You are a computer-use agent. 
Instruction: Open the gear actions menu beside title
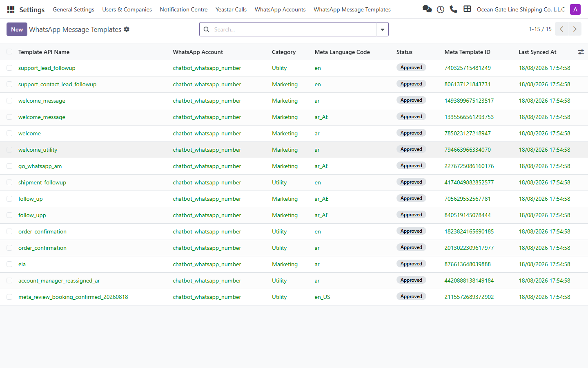[127, 29]
